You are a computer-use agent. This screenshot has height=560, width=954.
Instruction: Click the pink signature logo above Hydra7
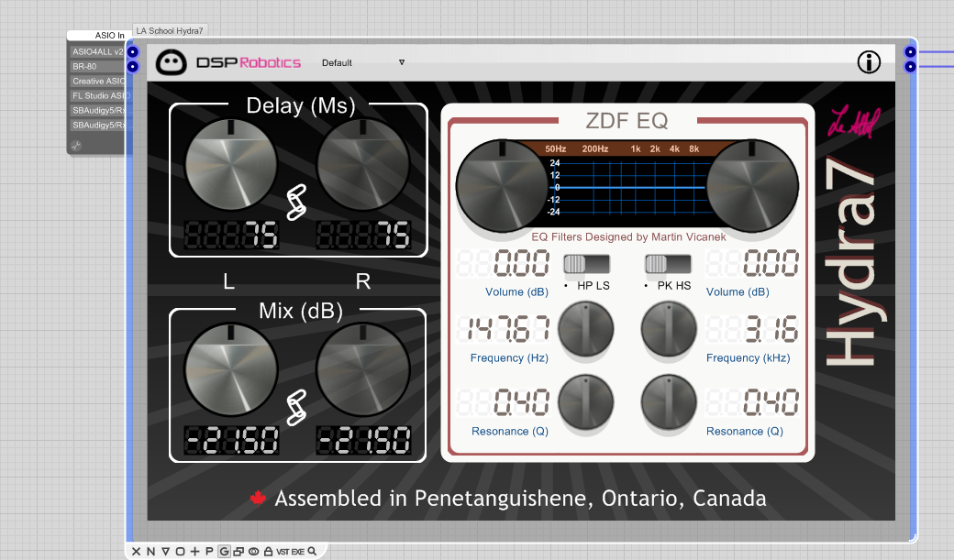pos(854,123)
